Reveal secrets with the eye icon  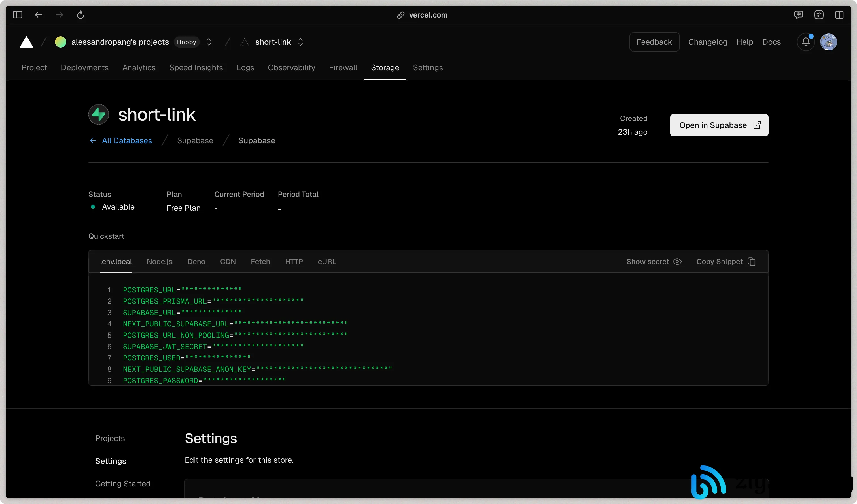click(677, 262)
